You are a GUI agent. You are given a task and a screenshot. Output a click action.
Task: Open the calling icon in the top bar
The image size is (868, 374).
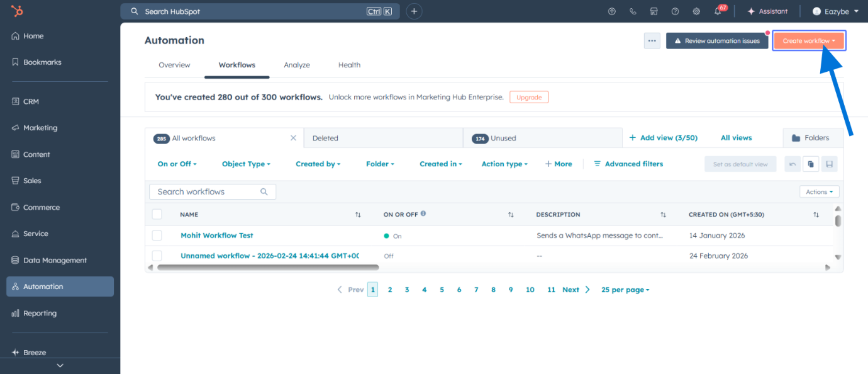click(x=633, y=11)
